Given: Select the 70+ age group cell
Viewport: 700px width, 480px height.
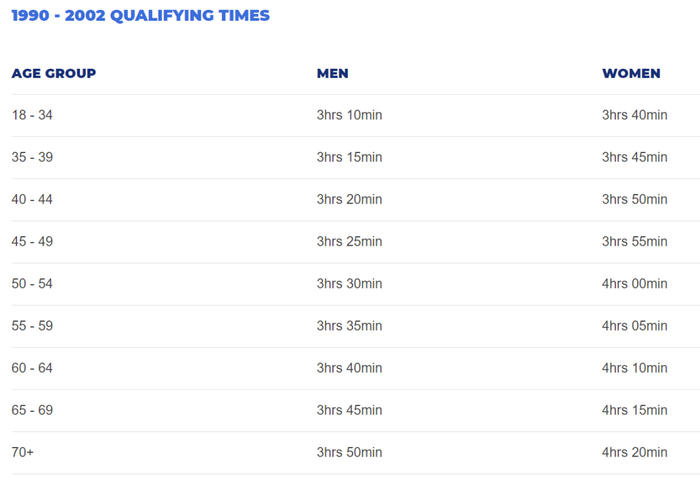Looking at the screenshot, I should (23, 452).
